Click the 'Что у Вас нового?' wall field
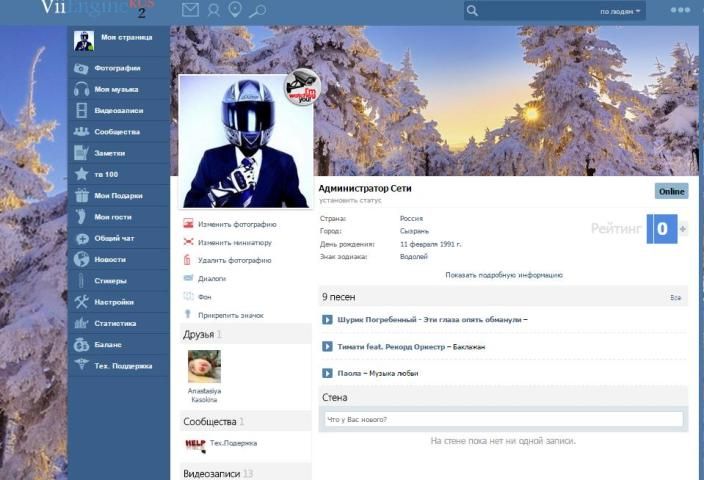The image size is (704, 480). 503,419
